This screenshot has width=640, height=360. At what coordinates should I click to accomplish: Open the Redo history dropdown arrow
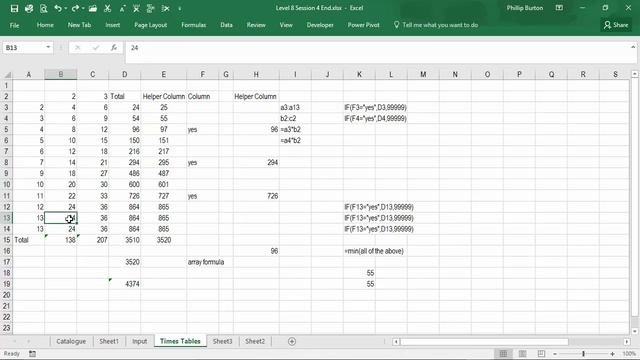tap(83, 9)
